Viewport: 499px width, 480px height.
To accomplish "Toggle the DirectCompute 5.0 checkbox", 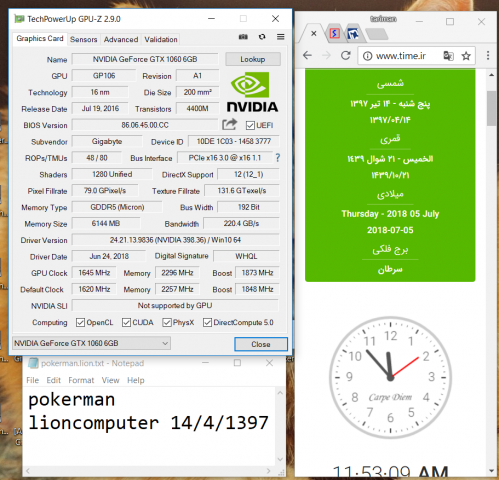I will (207, 322).
